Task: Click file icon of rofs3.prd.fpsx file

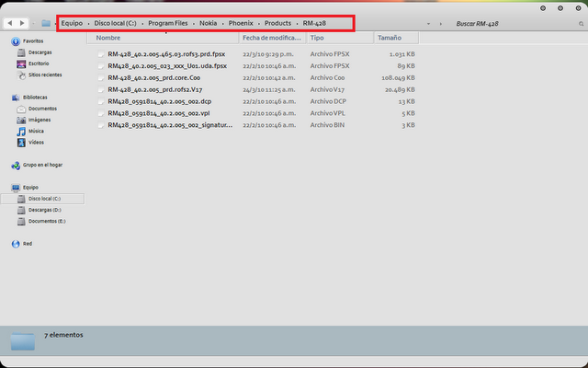Action: pyautogui.click(x=100, y=54)
